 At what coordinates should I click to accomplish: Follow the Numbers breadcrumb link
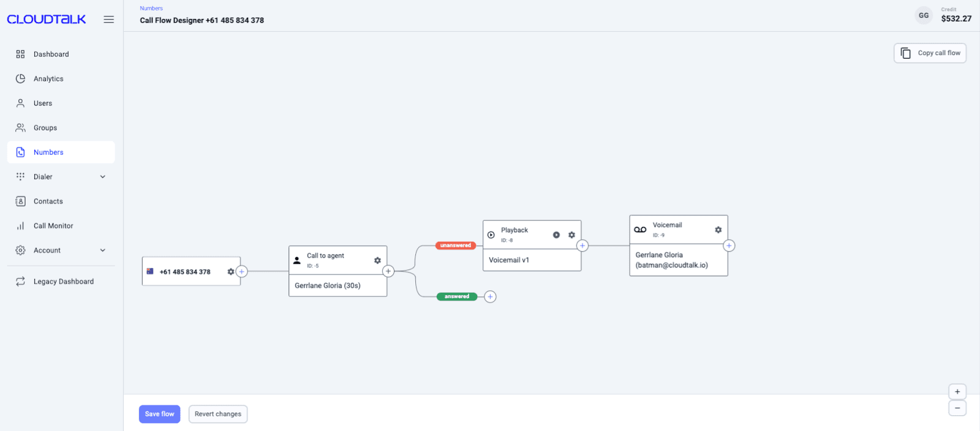151,9
